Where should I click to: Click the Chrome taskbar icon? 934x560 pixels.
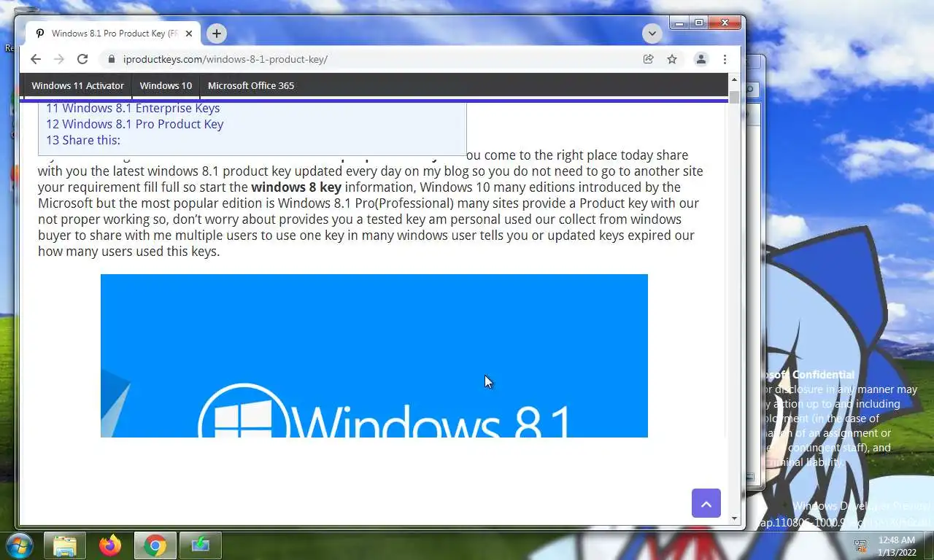155,545
